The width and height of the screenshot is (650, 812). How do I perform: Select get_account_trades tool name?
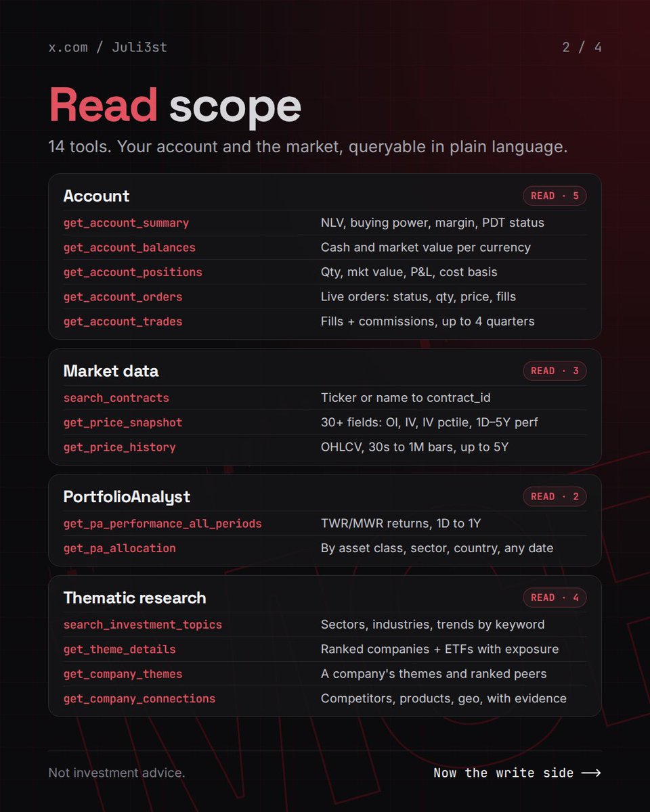(123, 321)
